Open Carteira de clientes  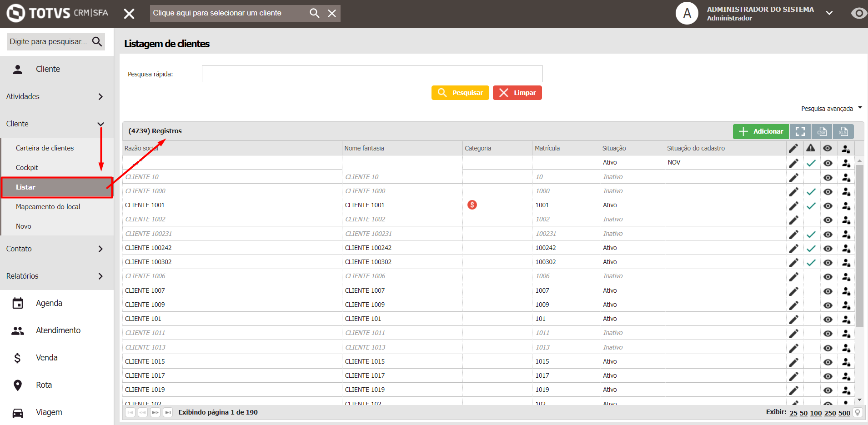(x=45, y=148)
